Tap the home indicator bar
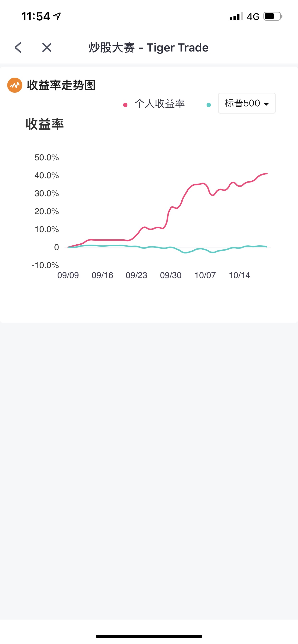Image resolution: width=298 pixels, height=644 pixels. point(149,636)
